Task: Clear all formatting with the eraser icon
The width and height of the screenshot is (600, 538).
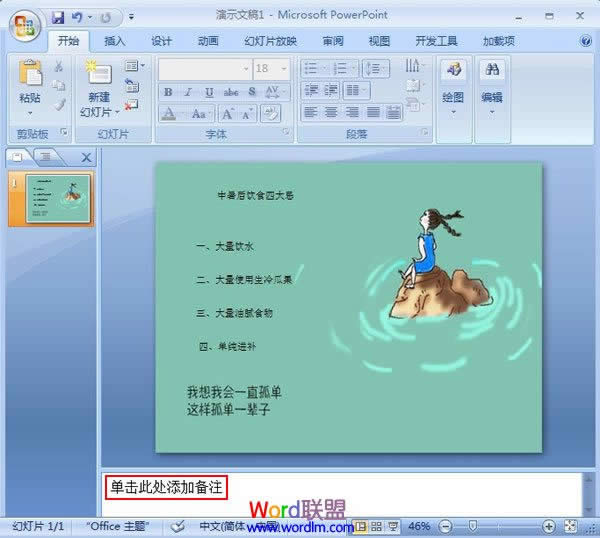Action: pyautogui.click(x=271, y=114)
